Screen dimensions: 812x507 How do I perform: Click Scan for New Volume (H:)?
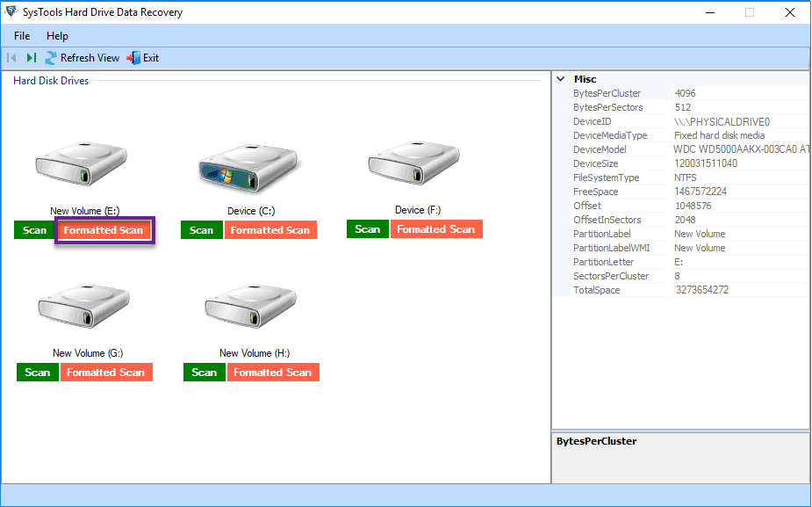204,373
